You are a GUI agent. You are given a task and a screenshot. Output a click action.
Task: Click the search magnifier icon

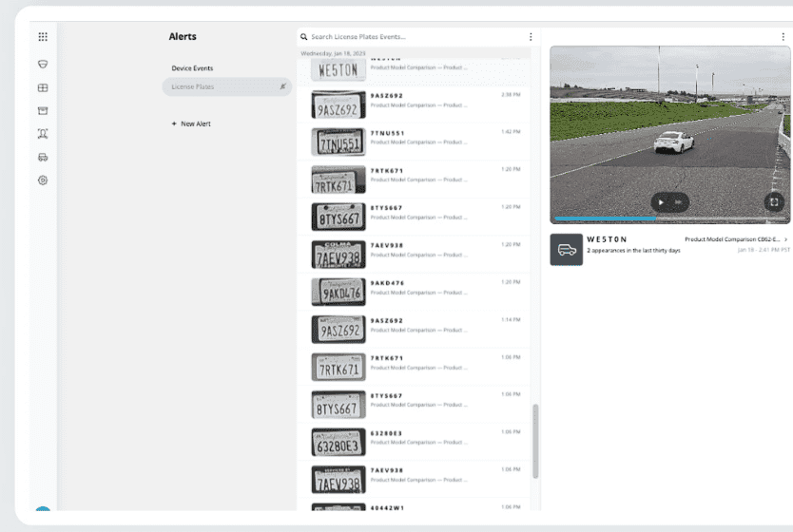point(304,37)
